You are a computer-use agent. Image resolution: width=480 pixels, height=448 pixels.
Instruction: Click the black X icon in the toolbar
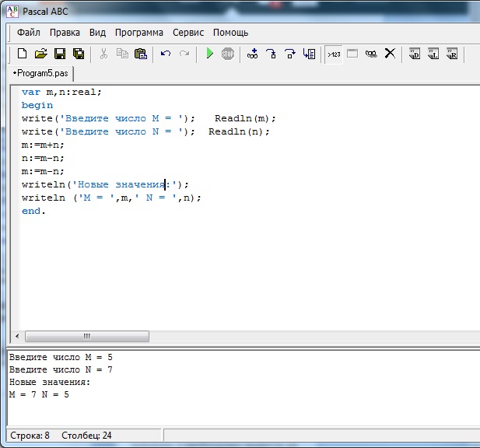[390, 54]
